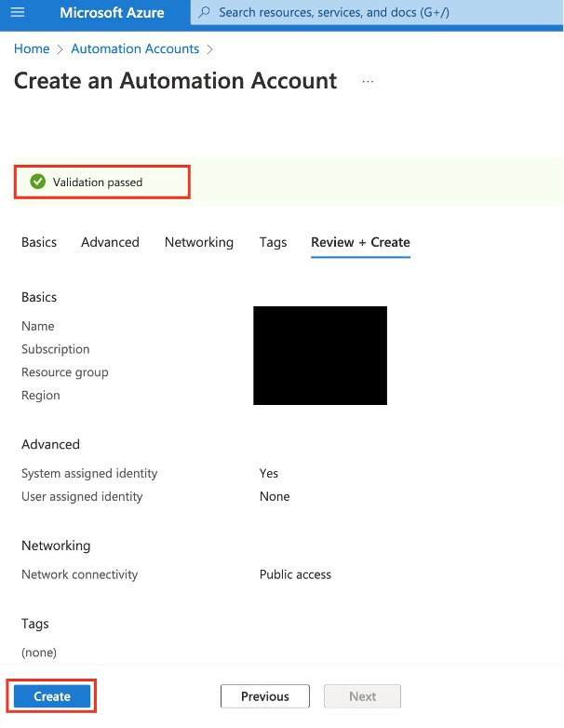Open the ellipsis more options menu
The width and height of the screenshot is (564, 728).
point(368,82)
